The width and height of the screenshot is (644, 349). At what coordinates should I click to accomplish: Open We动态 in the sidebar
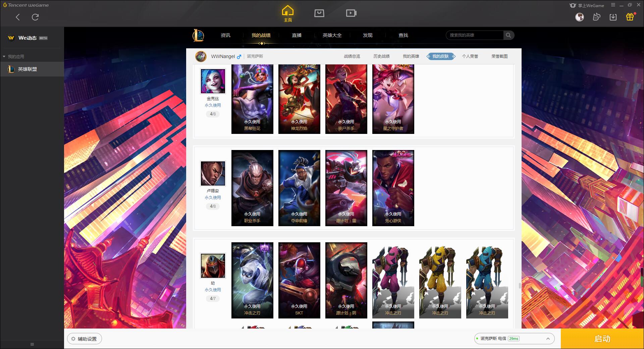point(28,38)
